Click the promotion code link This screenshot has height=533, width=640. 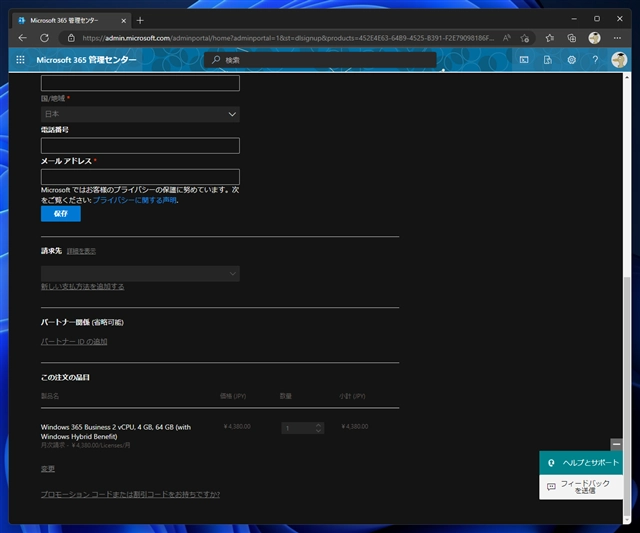[130, 494]
